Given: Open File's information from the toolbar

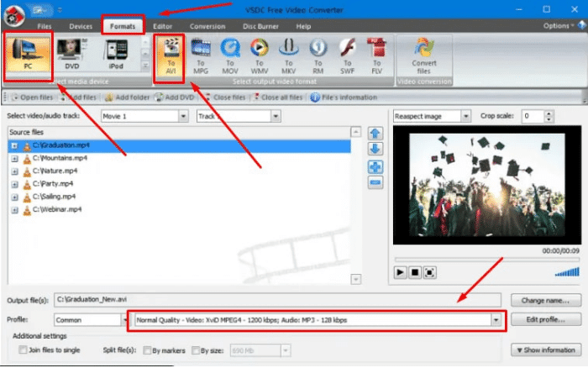Looking at the screenshot, I should point(344,97).
